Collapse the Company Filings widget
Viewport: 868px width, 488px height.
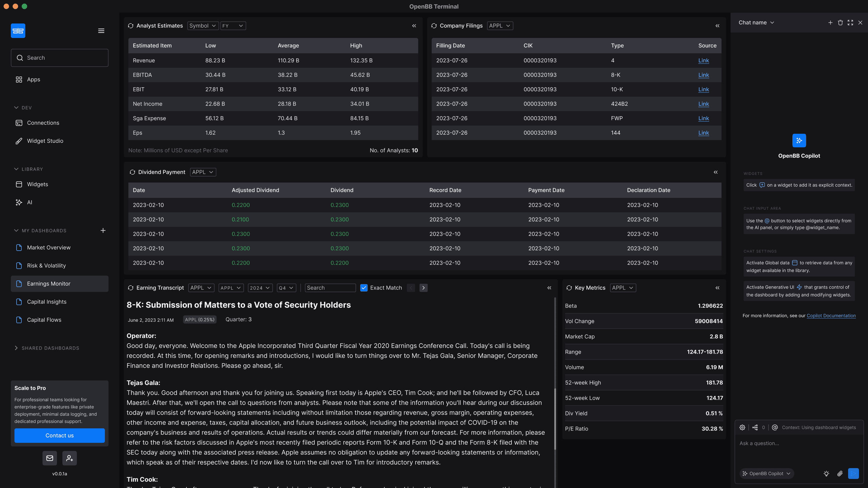click(x=717, y=26)
